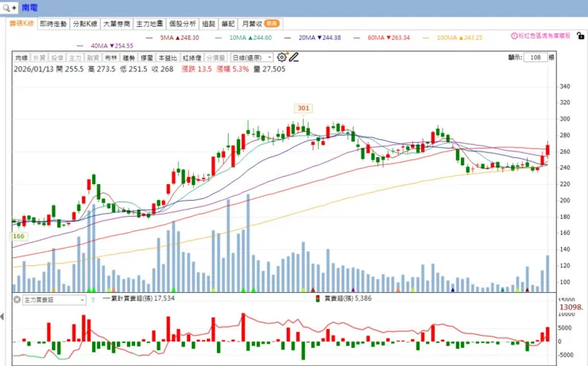Open chart settings gear icon
Image resolution: width=588 pixels, height=366 pixels.
tap(281, 57)
